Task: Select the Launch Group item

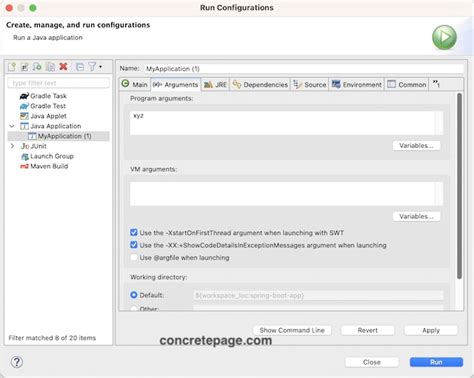Action: [47, 156]
